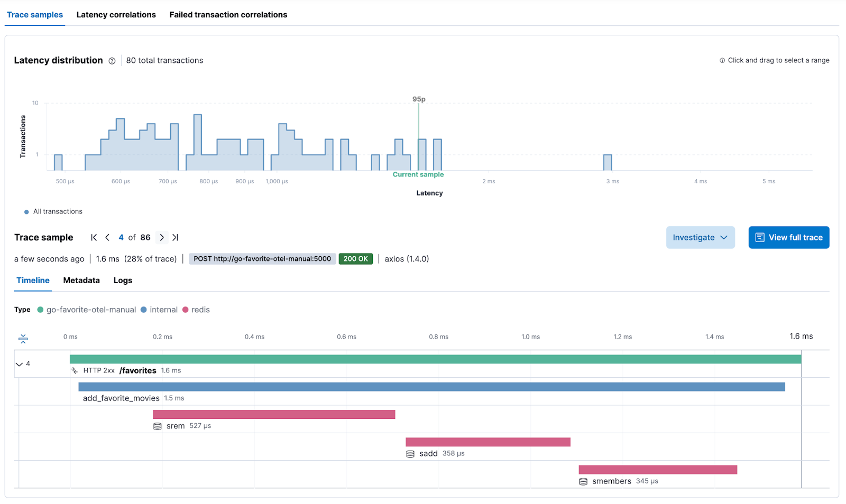Toggle the All transactions legend item
The image size is (846, 504).
click(x=53, y=212)
